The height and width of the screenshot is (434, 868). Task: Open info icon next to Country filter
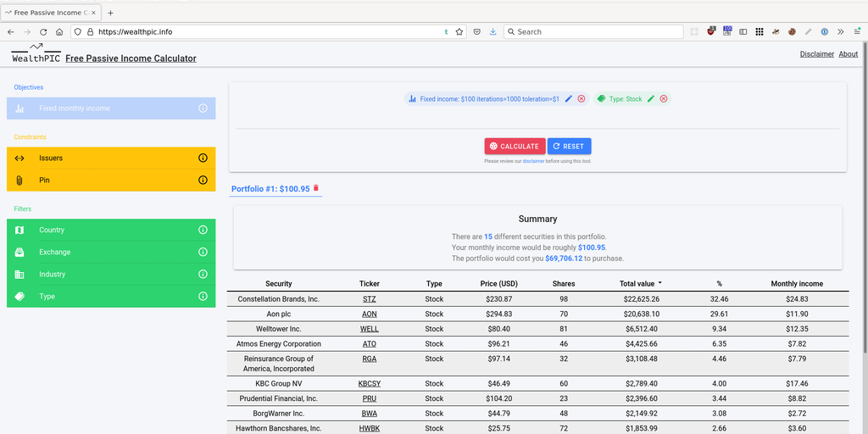tap(203, 231)
